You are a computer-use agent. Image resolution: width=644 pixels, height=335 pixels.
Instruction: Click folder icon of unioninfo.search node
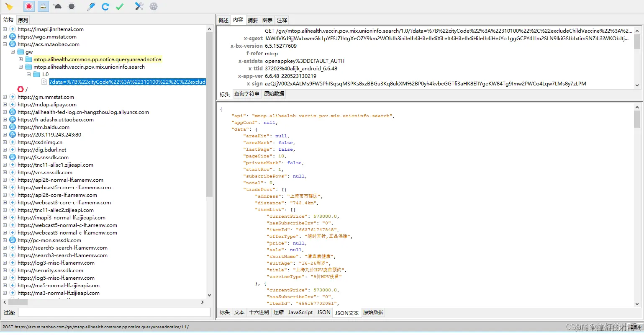[x=28, y=67]
